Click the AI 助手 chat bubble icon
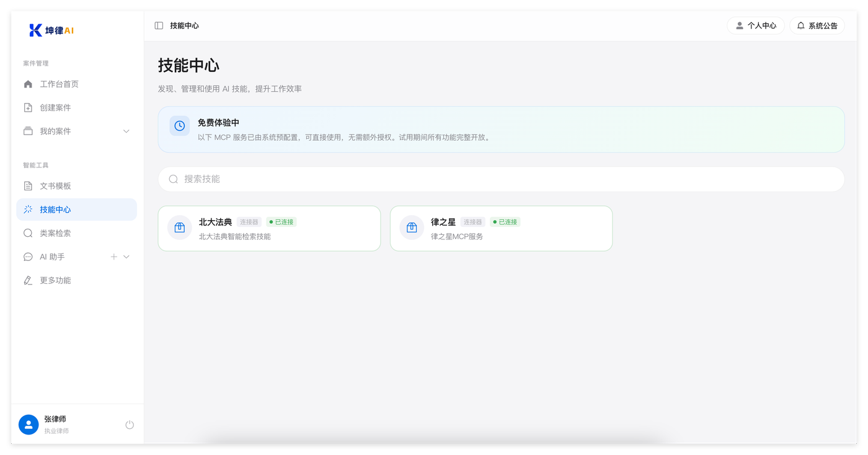Image resolution: width=868 pixels, height=455 pixels. click(28, 257)
